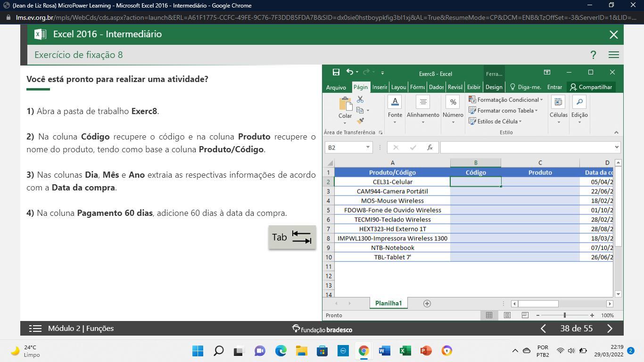The width and height of the screenshot is (644, 362).
Task: Select cell NTB-Notebook
Action: pos(392,248)
